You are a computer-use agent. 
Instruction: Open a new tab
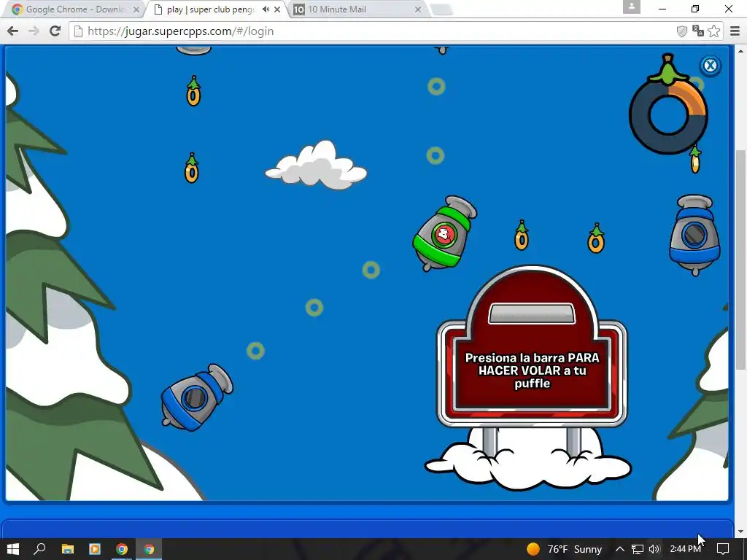pyautogui.click(x=441, y=9)
